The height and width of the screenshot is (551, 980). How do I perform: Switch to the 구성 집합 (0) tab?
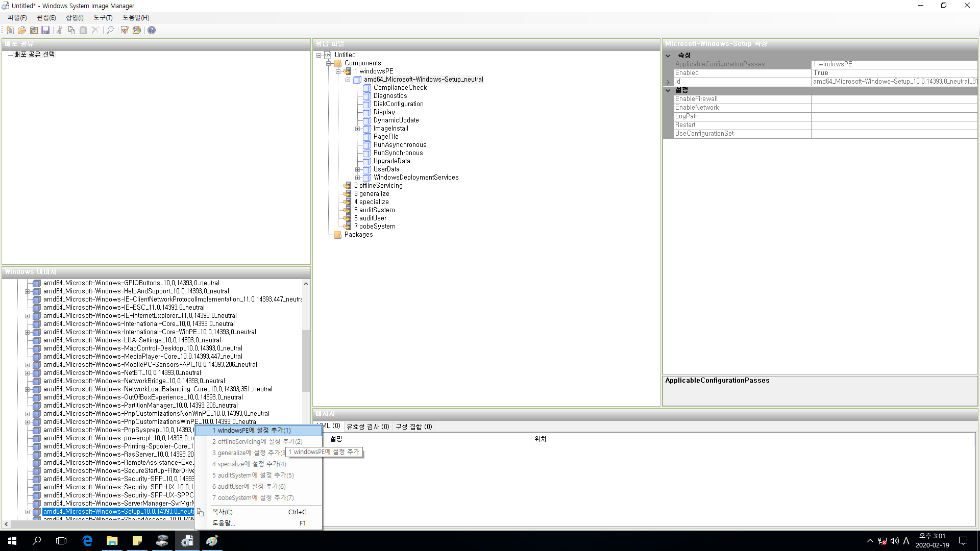pyautogui.click(x=413, y=427)
